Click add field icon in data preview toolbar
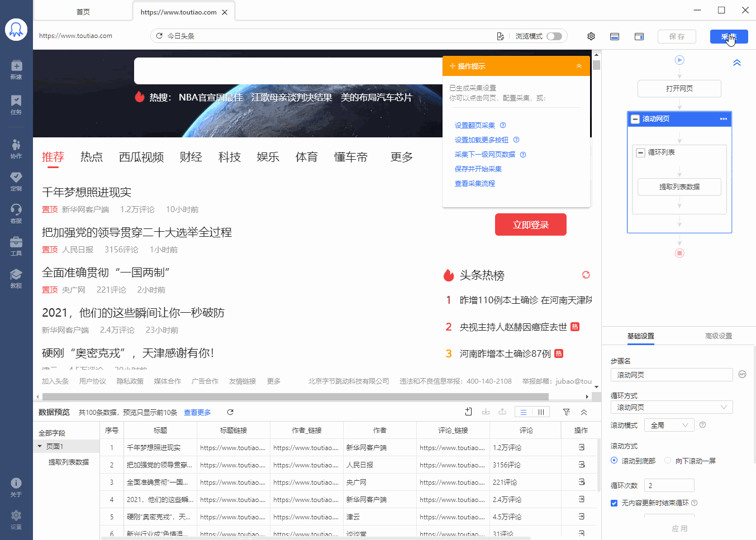Viewport: 756px width, 540px height. pyautogui.click(x=469, y=412)
